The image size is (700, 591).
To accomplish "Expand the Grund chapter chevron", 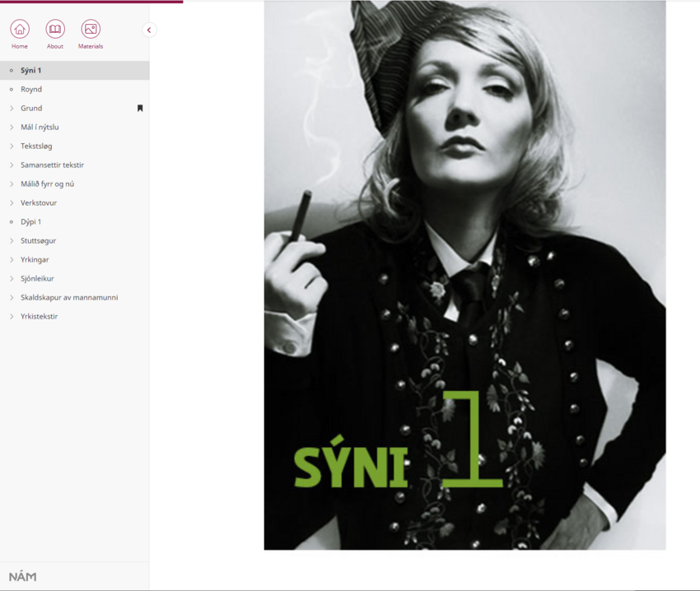I will click(12, 108).
